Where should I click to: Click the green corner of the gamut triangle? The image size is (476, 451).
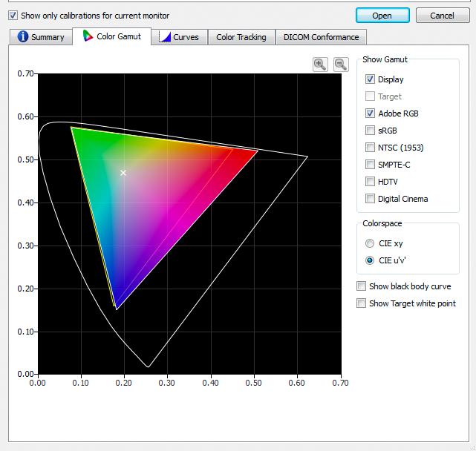click(x=71, y=128)
